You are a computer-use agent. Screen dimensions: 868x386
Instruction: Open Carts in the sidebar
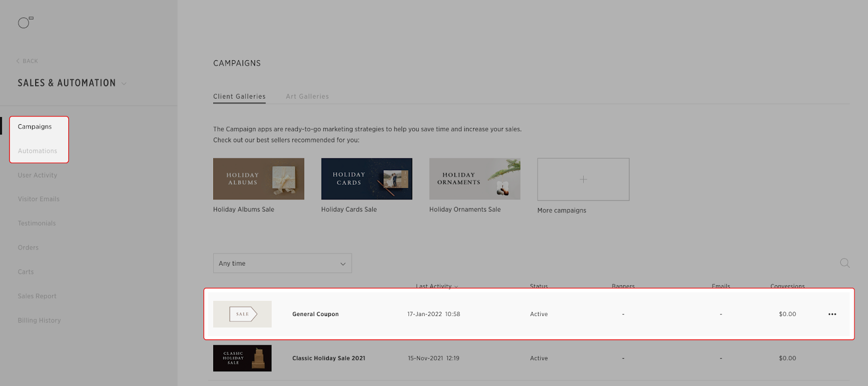(x=25, y=272)
